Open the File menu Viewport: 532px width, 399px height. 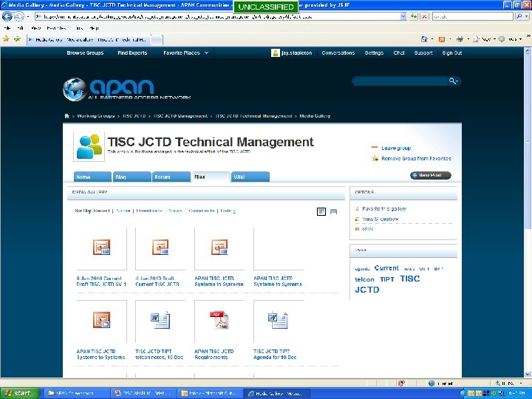tap(7, 28)
